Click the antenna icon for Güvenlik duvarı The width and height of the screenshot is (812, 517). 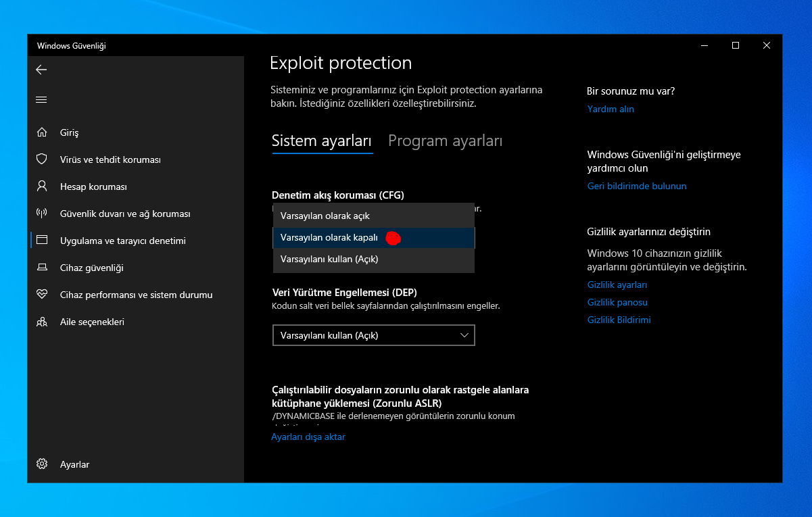[42, 214]
